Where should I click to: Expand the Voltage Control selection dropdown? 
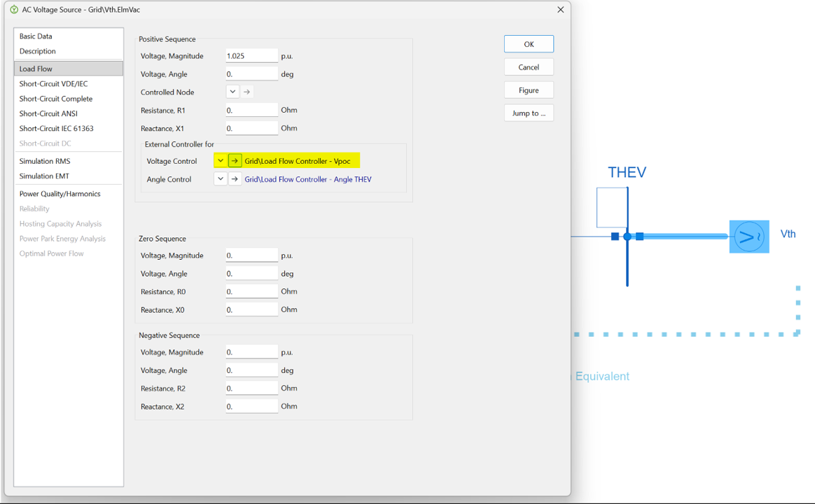pos(221,161)
